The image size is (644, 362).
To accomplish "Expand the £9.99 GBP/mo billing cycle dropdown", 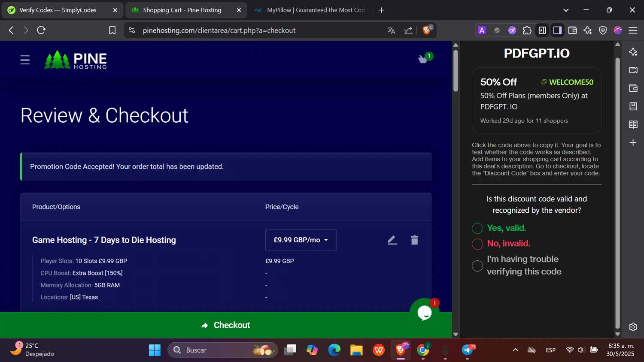I will [x=301, y=240].
